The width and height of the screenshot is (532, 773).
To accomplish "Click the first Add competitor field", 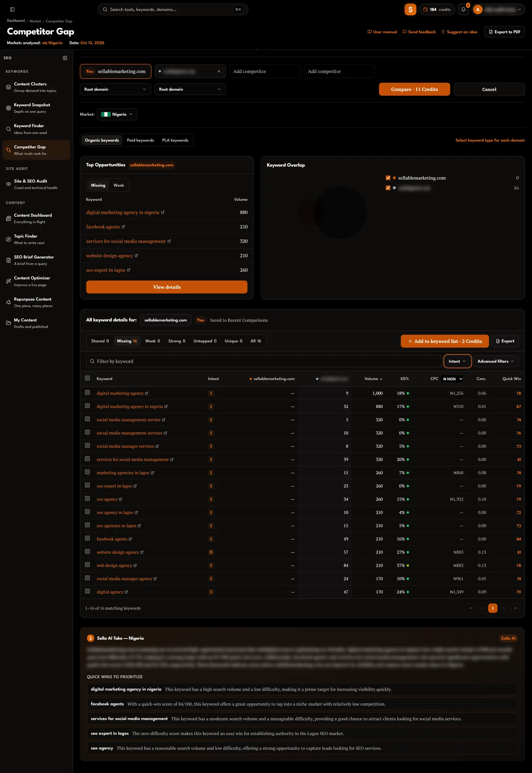I will (x=265, y=72).
